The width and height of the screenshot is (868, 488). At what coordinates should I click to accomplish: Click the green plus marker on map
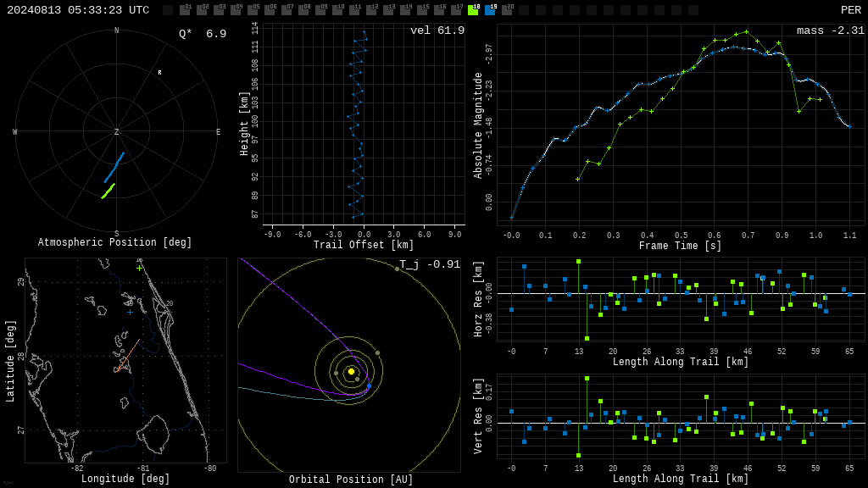140,269
